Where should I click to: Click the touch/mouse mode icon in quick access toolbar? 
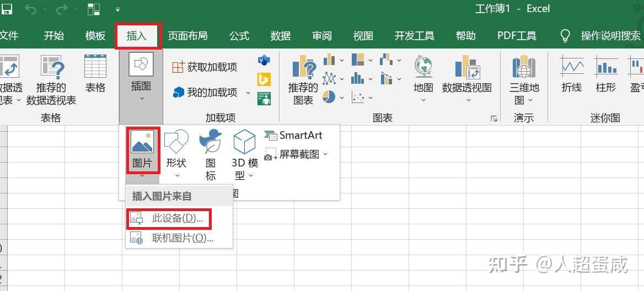[94, 9]
